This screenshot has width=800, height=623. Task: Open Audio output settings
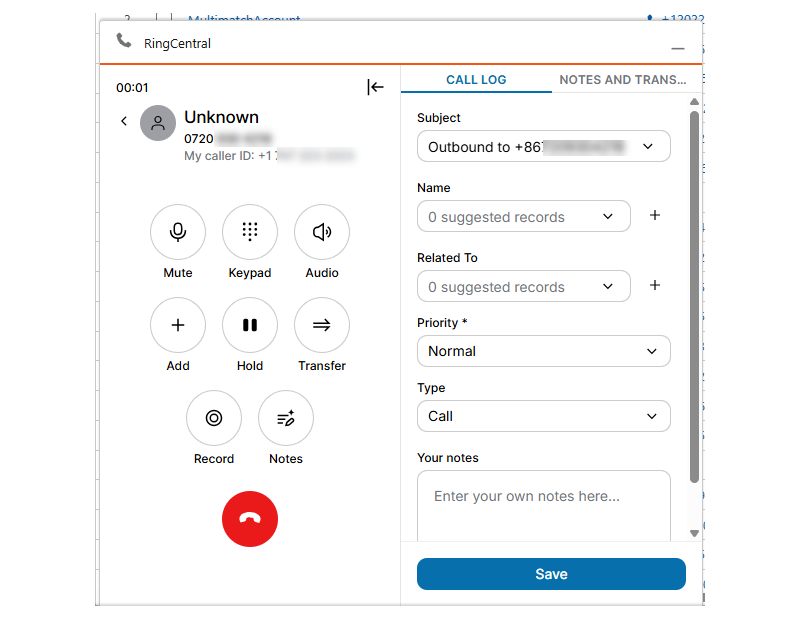pos(322,232)
